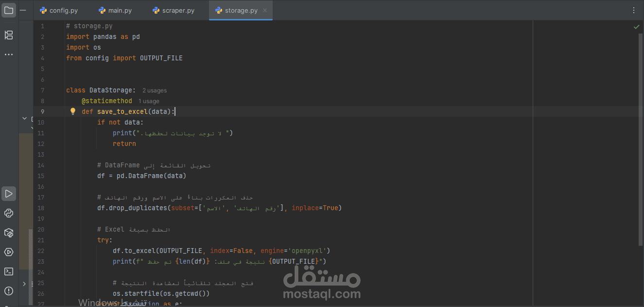Screen dimensions: 644x307
Task: Click the editor vertical scrollbar
Action: point(641,139)
